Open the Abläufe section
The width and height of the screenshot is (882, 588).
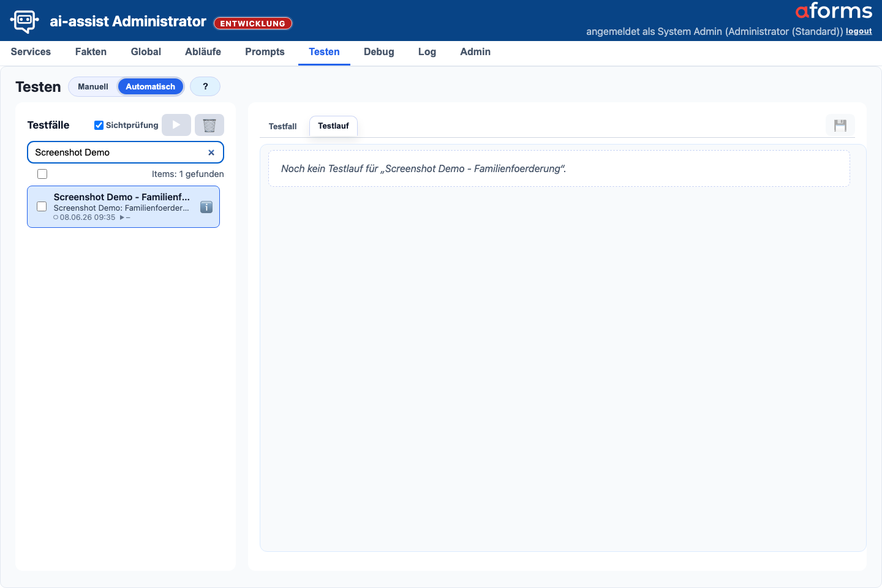click(x=203, y=52)
